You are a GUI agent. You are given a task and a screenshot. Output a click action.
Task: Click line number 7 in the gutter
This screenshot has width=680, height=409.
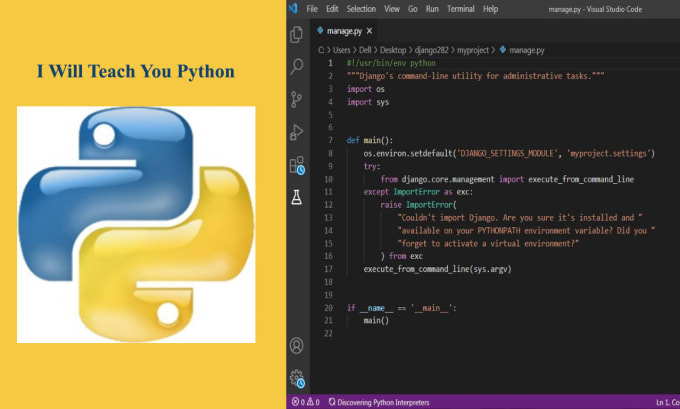[x=330, y=140]
